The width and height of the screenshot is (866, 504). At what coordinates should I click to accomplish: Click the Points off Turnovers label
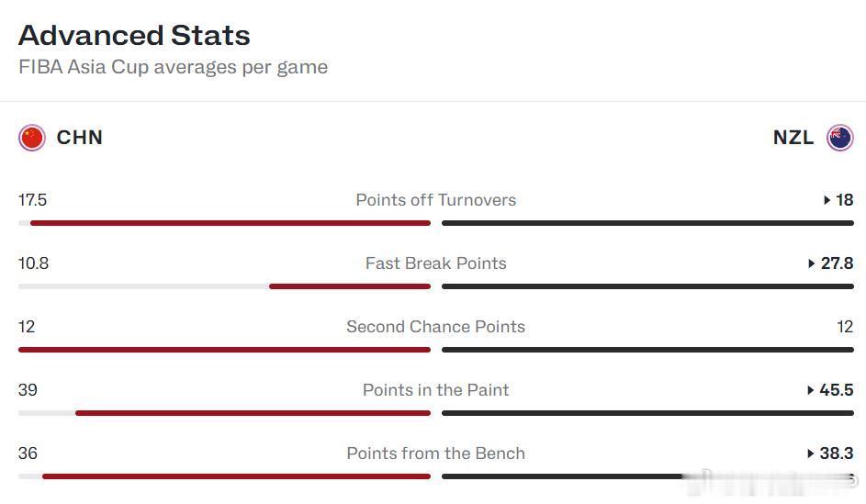[x=436, y=200]
